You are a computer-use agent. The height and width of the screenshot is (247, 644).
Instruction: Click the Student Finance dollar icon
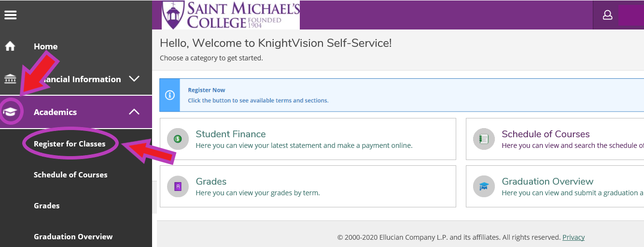pyautogui.click(x=178, y=139)
